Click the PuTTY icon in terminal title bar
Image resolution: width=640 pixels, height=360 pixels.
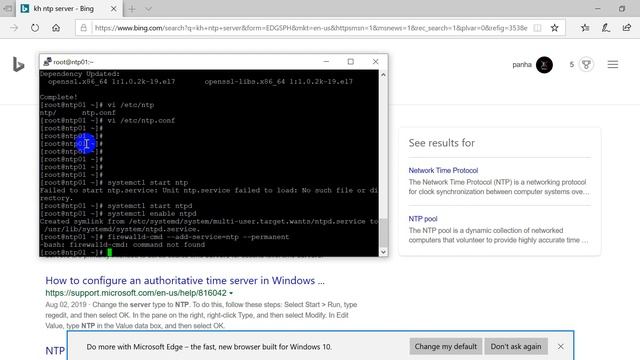47,62
